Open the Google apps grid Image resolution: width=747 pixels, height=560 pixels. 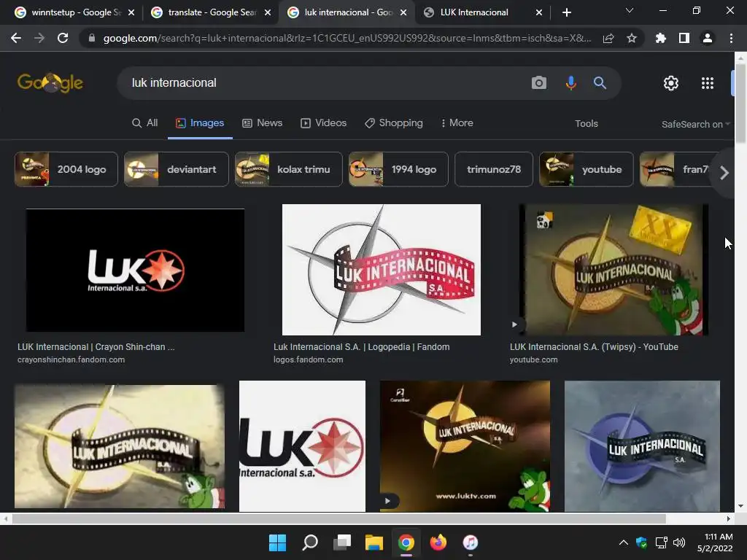(x=708, y=83)
